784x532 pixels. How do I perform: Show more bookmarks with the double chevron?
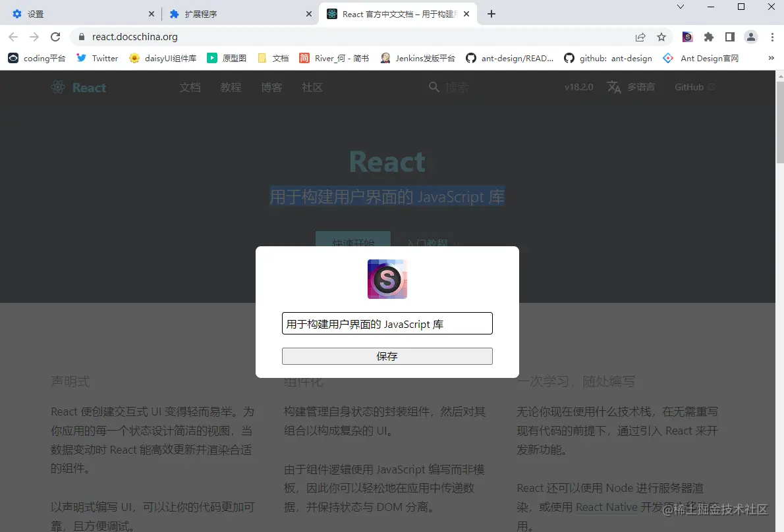[x=771, y=58]
